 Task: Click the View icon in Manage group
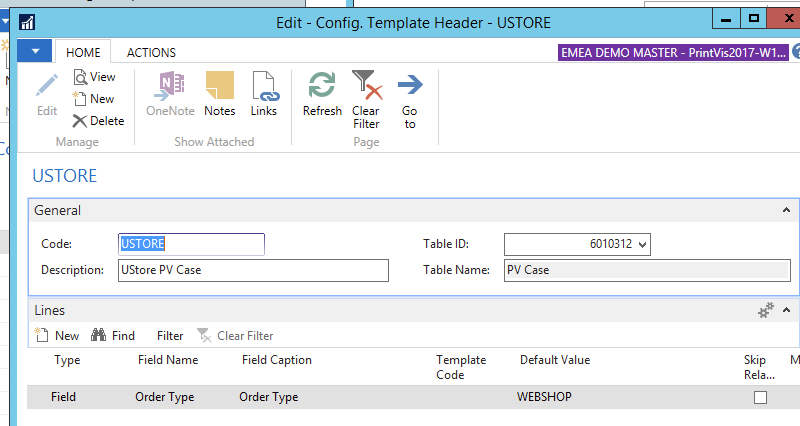[x=81, y=77]
